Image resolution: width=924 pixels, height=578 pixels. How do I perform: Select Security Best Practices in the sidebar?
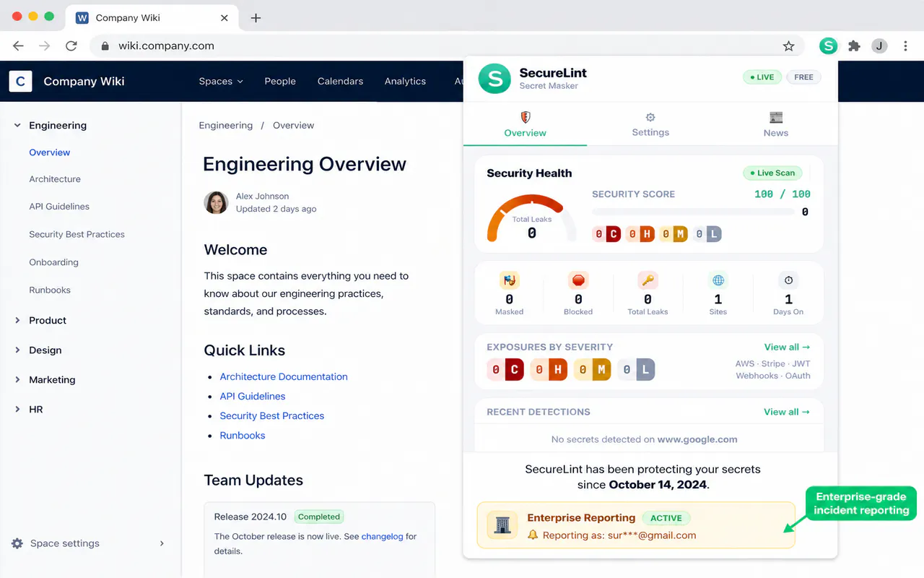[77, 234]
